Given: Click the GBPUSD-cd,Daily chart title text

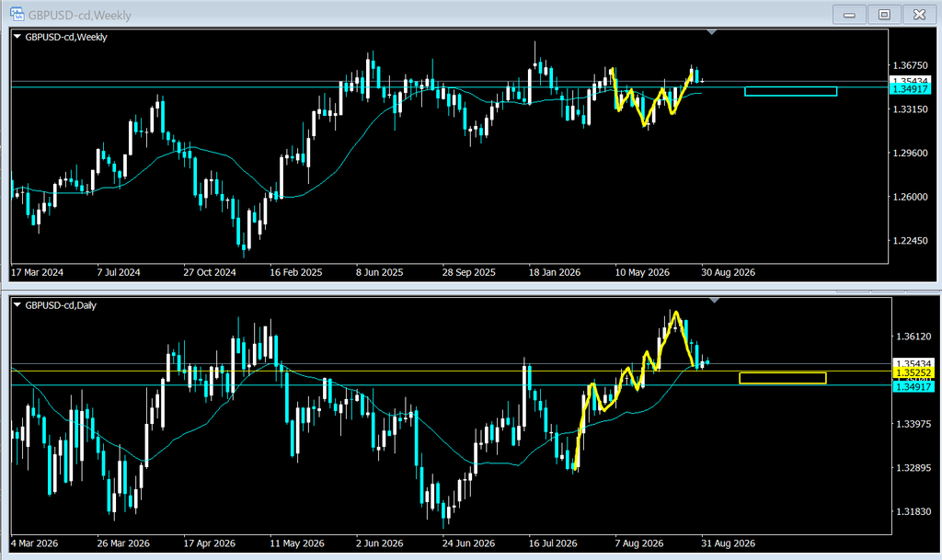Looking at the screenshot, I should [x=61, y=305].
